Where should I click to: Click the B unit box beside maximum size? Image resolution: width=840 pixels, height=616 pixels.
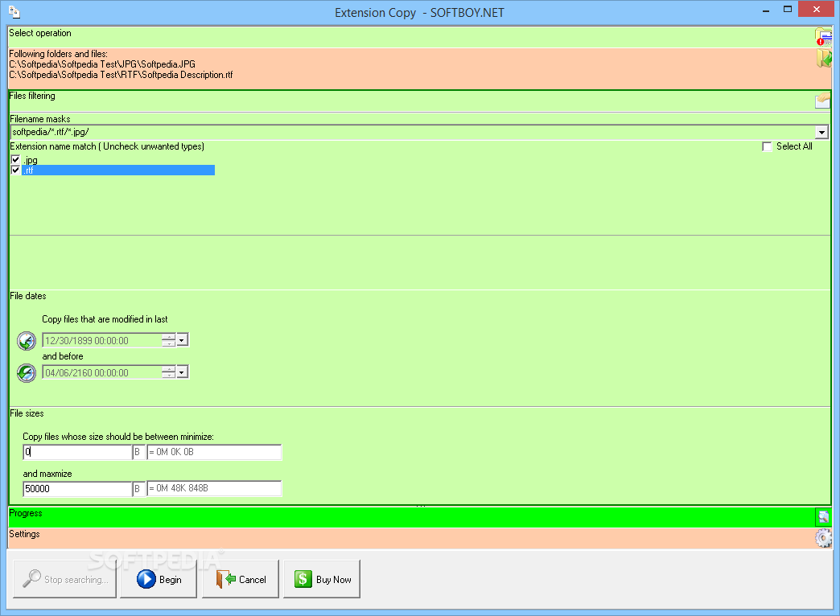point(138,488)
